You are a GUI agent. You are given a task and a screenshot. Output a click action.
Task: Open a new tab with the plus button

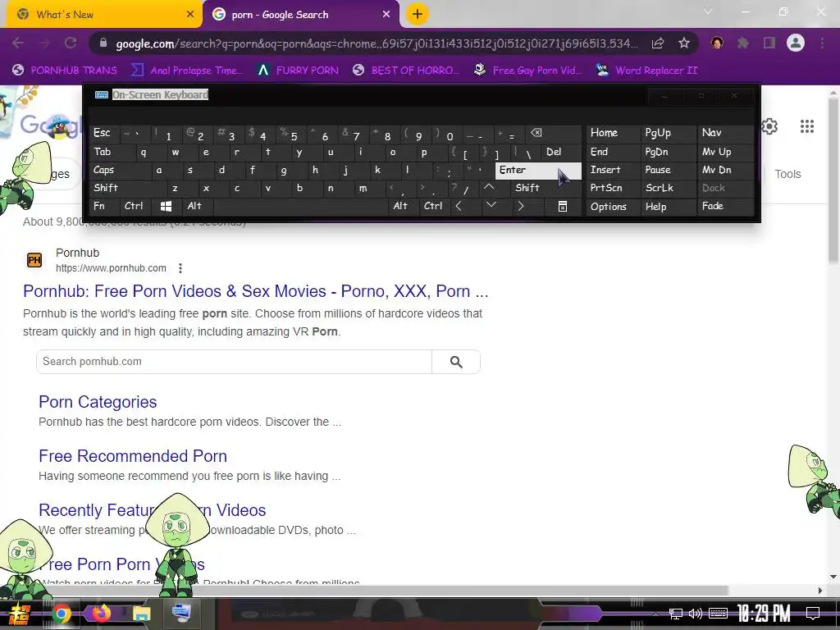point(418,14)
